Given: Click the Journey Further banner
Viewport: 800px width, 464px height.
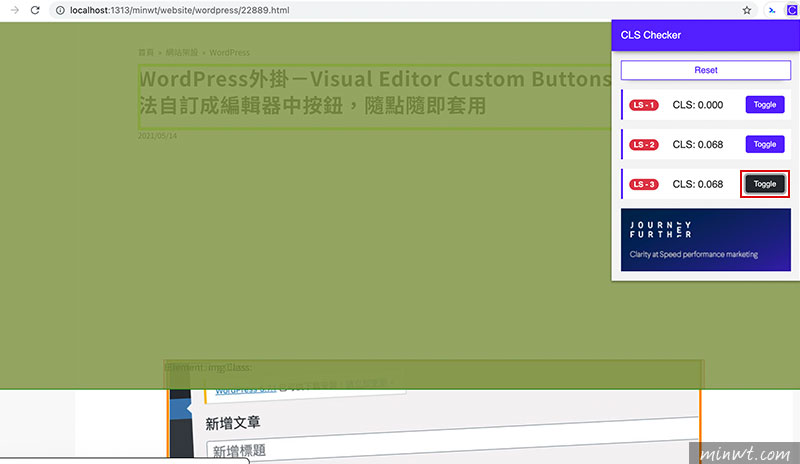Looking at the screenshot, I should (706, 239).
